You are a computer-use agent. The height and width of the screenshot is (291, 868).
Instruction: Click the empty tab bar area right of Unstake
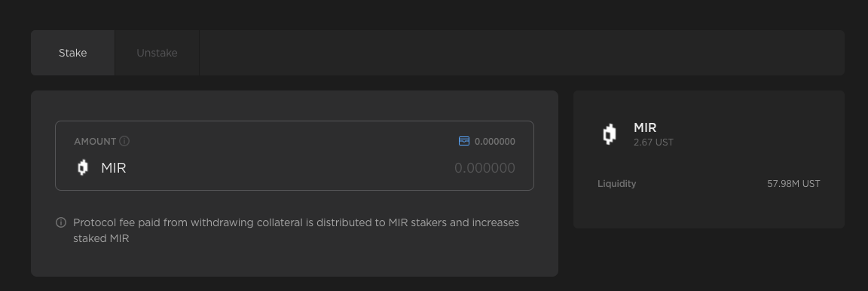[521, 53]
